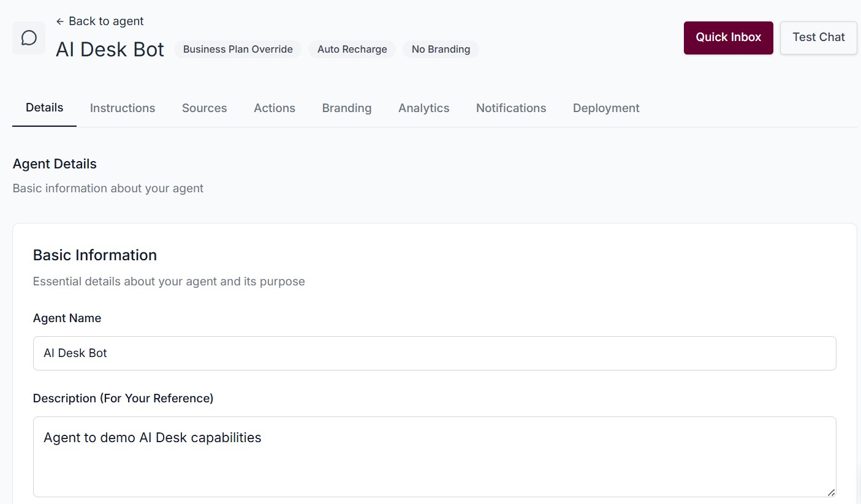This screenshot has height=504, width=861.
Task: Switch to the Deployment tab
Action: (605, 108)
